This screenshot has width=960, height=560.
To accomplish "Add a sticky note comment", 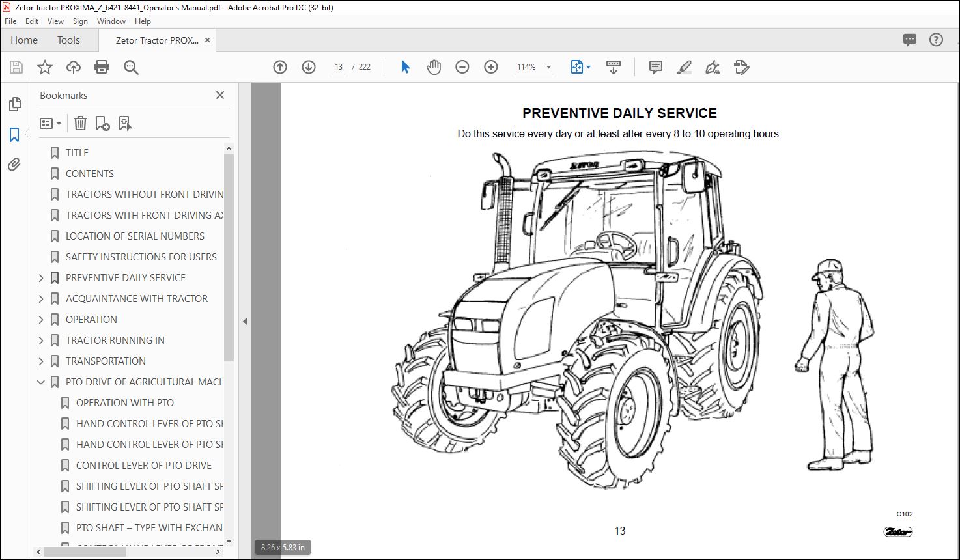I will [656, 67].
